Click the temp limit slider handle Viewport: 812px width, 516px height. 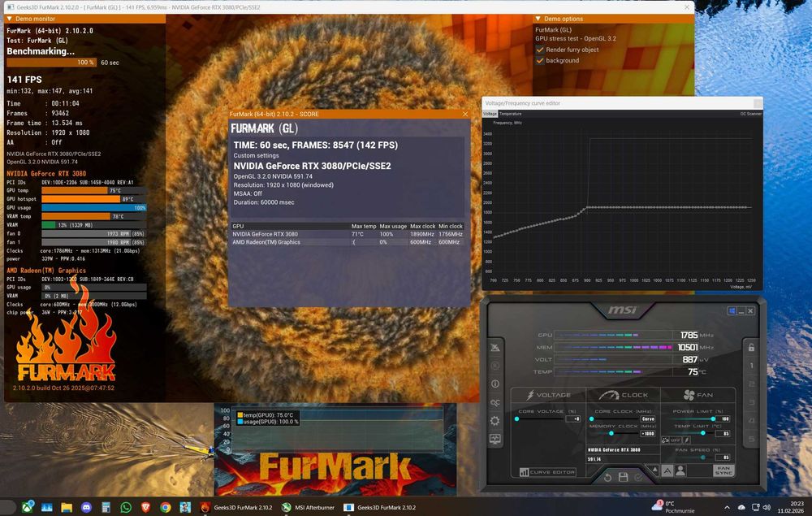(702, 433)
